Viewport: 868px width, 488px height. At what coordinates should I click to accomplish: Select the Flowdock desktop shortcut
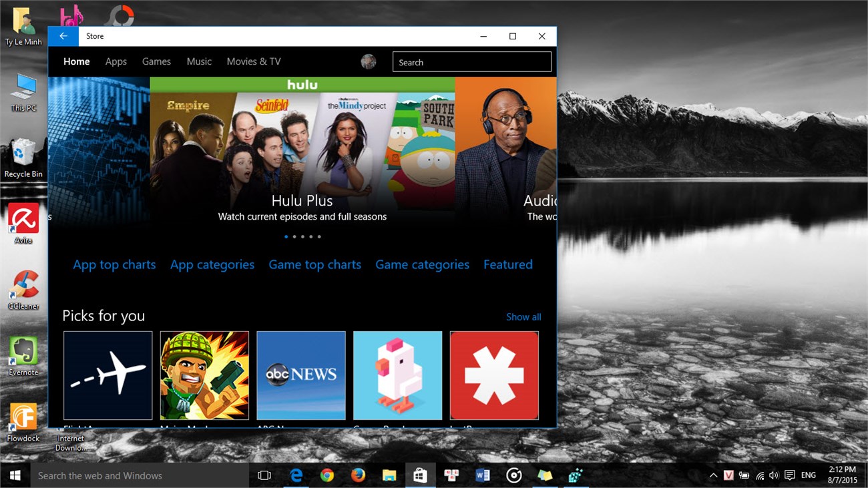23,422
